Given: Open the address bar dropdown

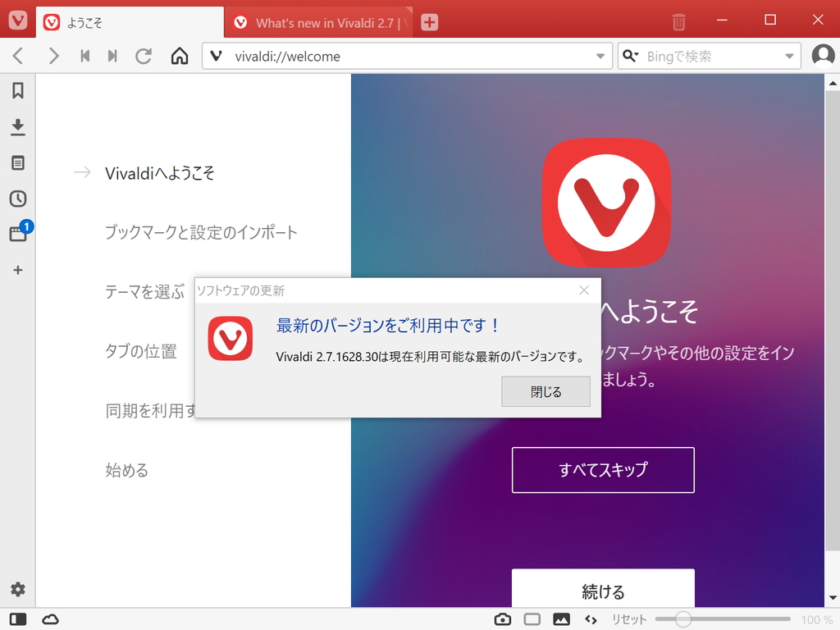Looking at the screenshot, I should (x=601, y=56).
